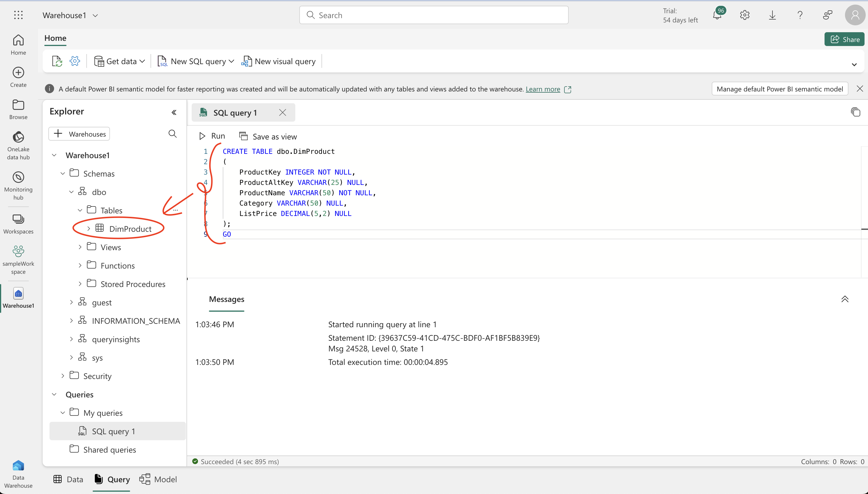The height and width of the screenshot is (494, 868).
Task: Collapse Schemas folder
Action: 63,173
